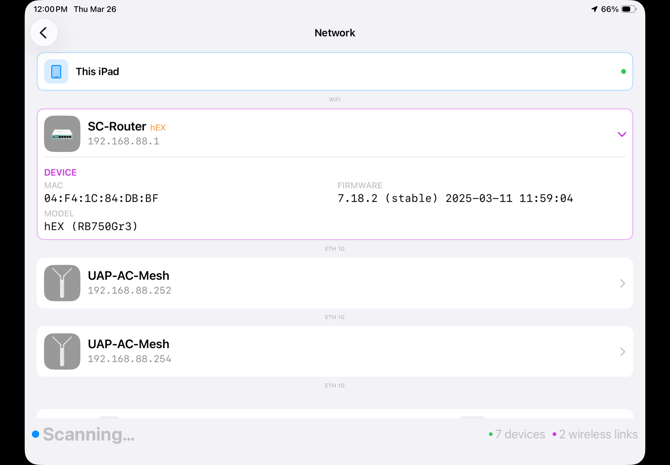Tap the battery icon in status bar
This screenshot has width=670, height=465.
(x=629, y=9)
